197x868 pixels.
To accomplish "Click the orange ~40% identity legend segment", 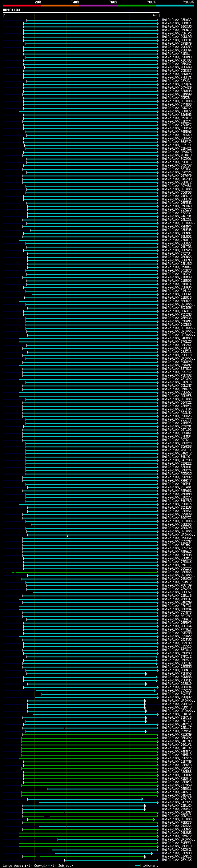I will click(x=60, y=6).
